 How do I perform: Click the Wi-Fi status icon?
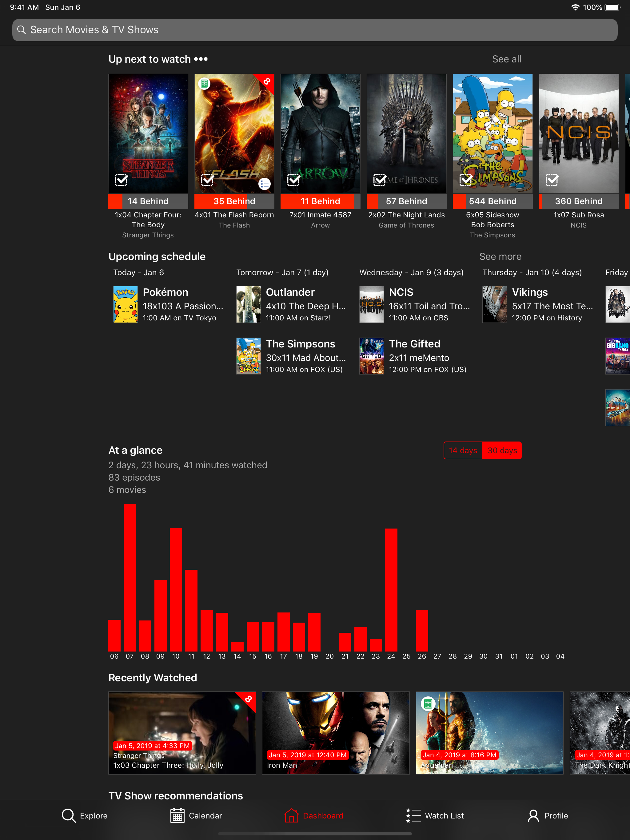[x=575, y=7]
